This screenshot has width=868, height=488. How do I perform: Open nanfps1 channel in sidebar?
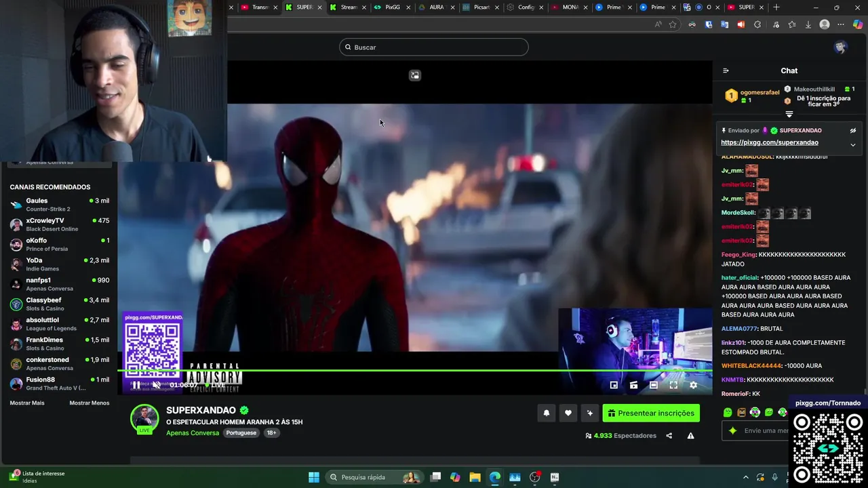click(60, 284)
